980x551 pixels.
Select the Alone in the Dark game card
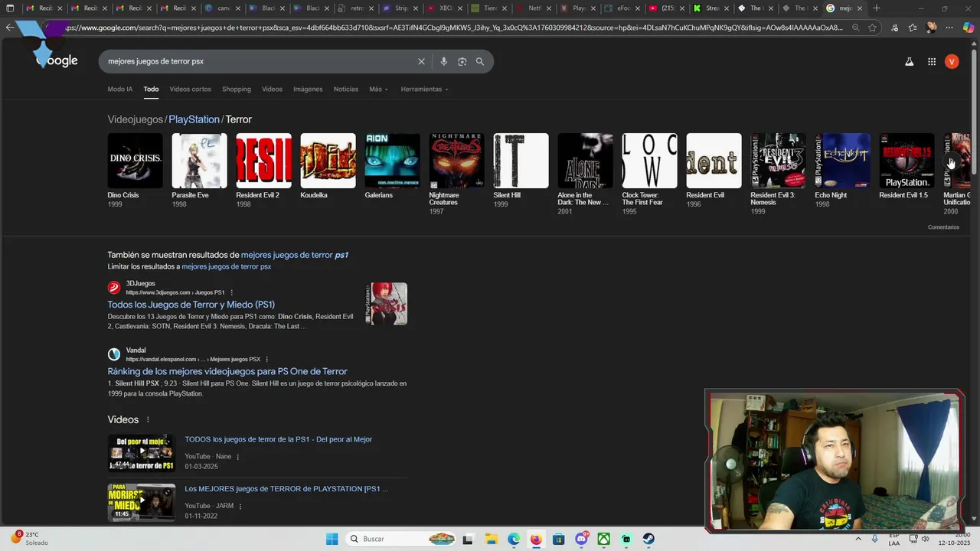585,174
